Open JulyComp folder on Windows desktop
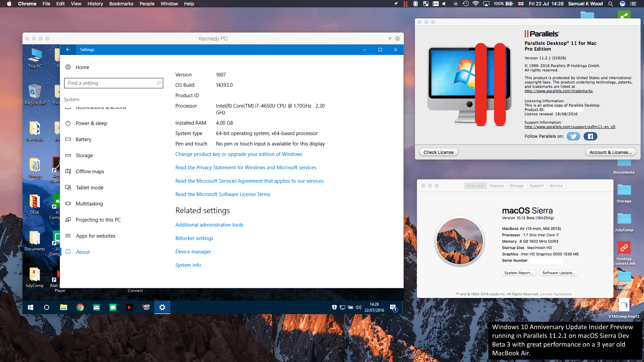 [x=35, y=277]
